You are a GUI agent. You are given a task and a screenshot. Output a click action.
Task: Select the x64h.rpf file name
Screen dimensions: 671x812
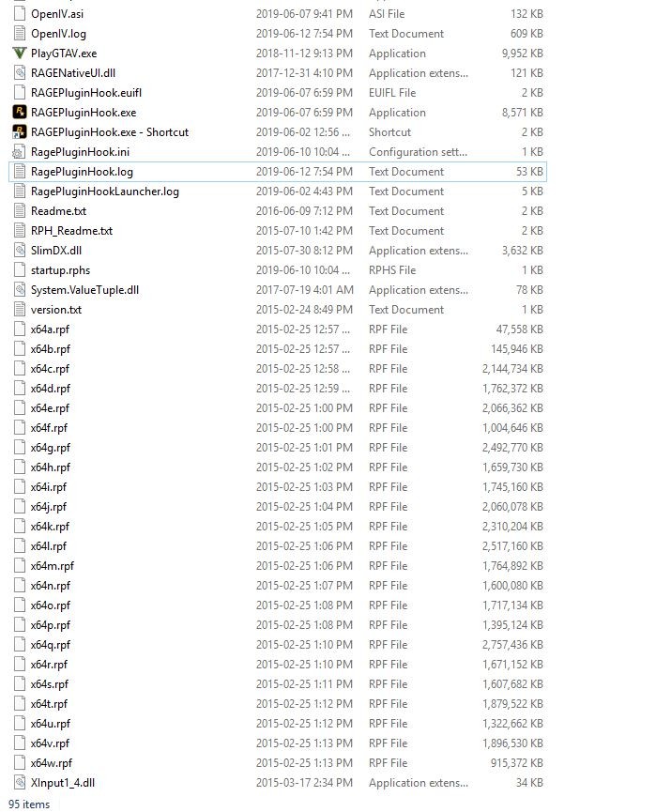[50, 467]
